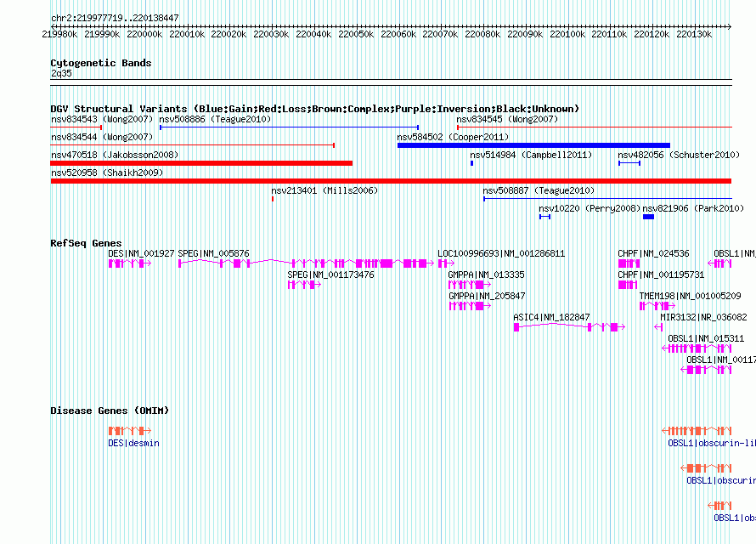The height and width of the screenshot is (544, 756).
Task: Click the CHPF|NM_001195731 transcript label
Action: pos(661,275)
